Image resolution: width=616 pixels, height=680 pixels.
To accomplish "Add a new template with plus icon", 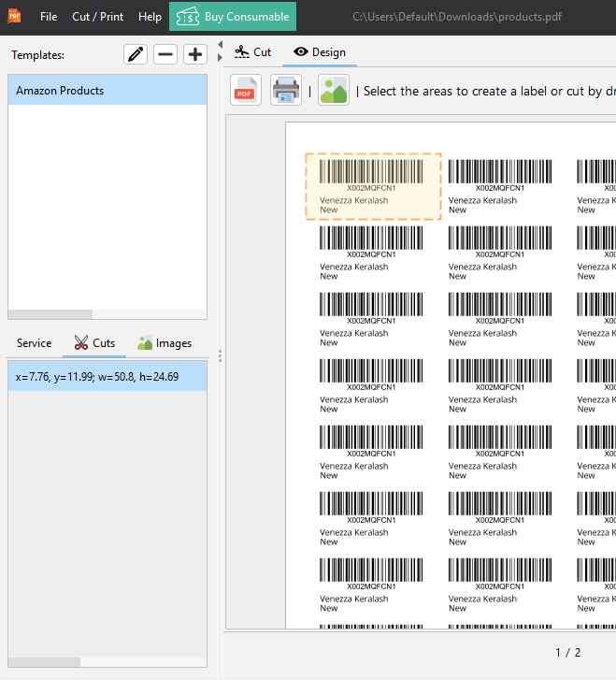I will [195, 54].
